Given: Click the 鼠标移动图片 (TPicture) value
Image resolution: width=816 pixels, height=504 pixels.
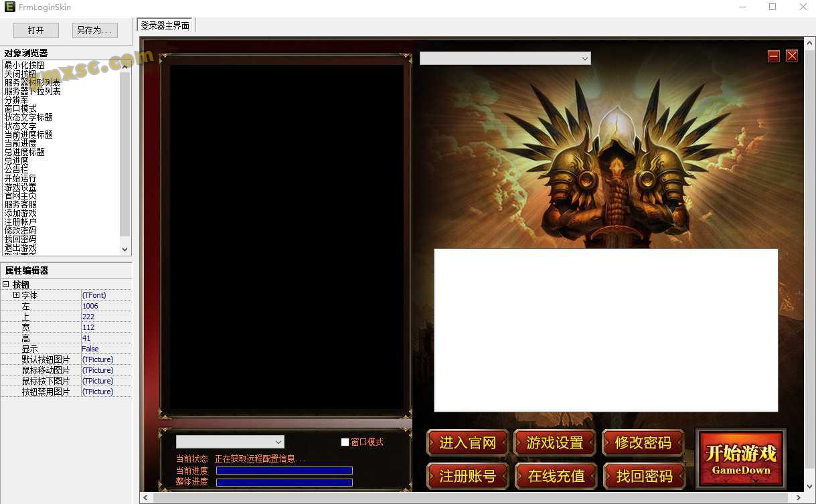Looking at the screenshot, I should [106, 370].
